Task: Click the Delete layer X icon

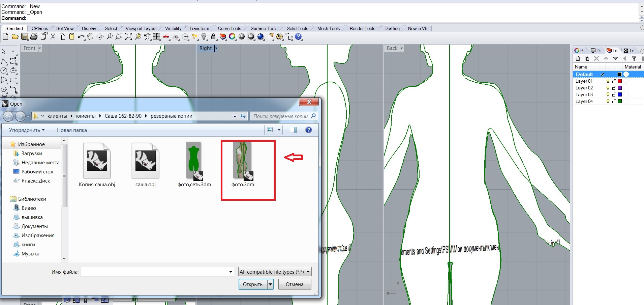Action: coord(596,58)
